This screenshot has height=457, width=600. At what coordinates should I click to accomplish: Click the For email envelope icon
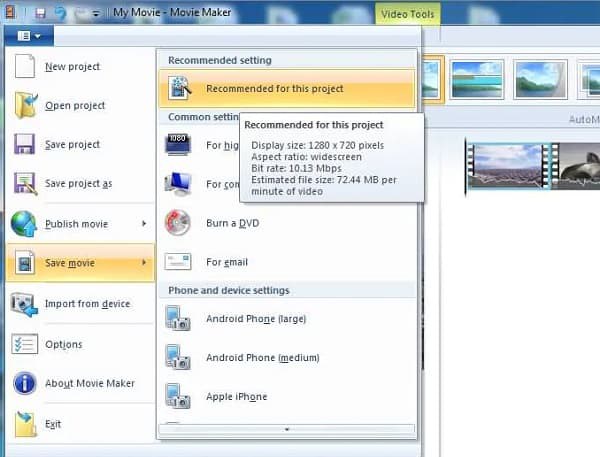(178, 262)
